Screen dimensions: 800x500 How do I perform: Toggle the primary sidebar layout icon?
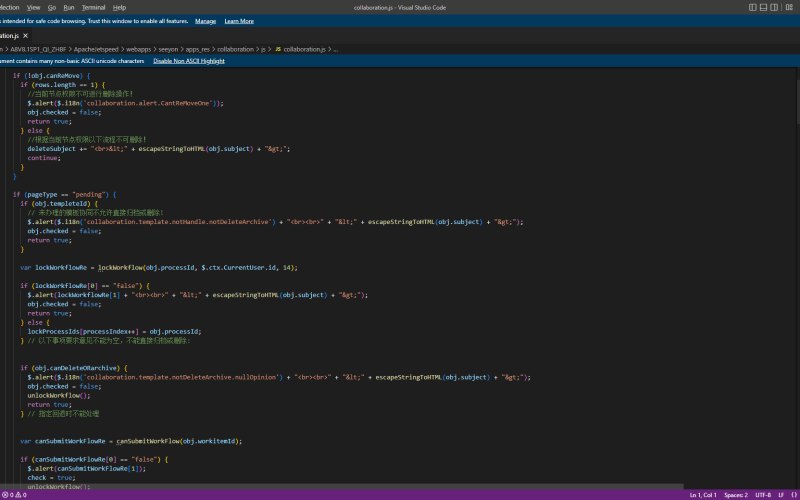pyautogui.click(x=753, y=7)
